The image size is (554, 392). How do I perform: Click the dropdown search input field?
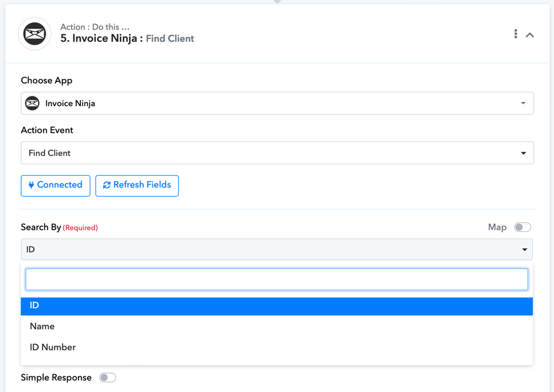(276, 279)
